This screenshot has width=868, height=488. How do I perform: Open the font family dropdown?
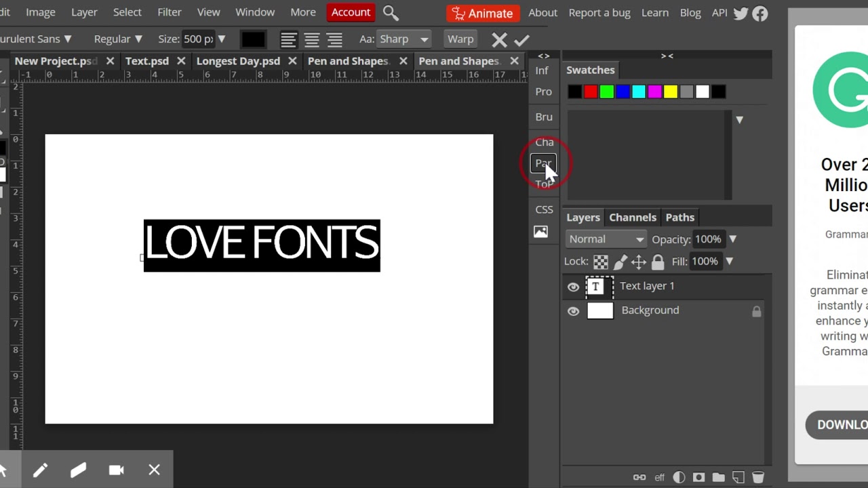[36, 39]
